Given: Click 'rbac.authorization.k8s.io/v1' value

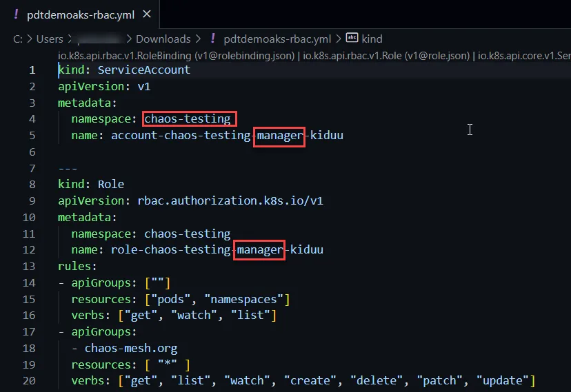Looking at the screenshot, I should [x=230, y=200].
